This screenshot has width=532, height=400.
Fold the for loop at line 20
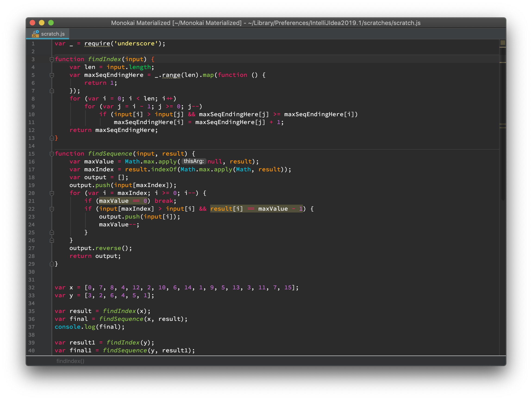(x=52, y=193)
